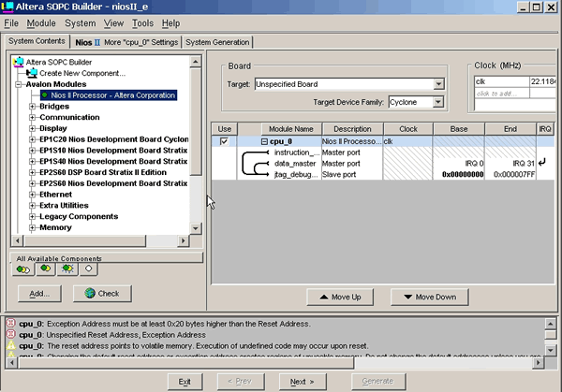Click the Check button
Viewport: 562px width, 392px height.
102,294
